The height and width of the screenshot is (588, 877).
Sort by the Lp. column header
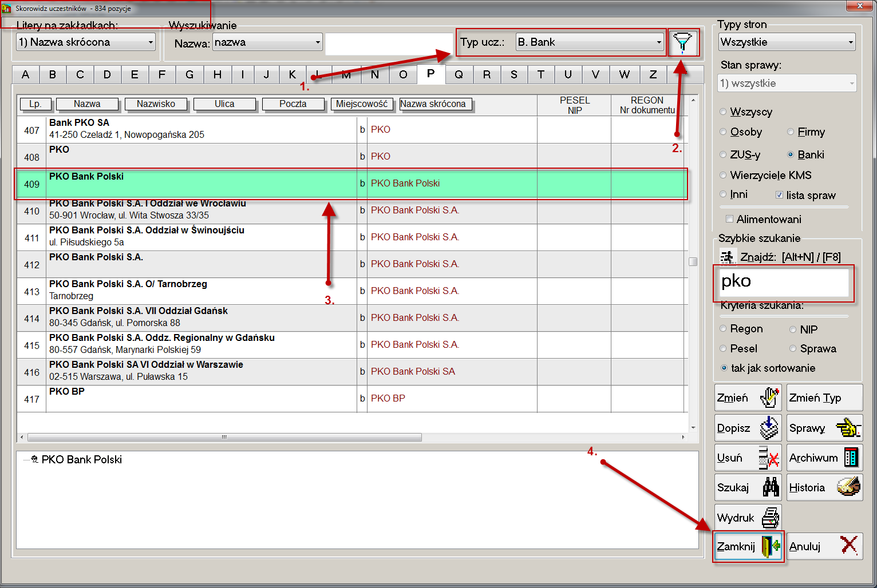coord(35,104)
